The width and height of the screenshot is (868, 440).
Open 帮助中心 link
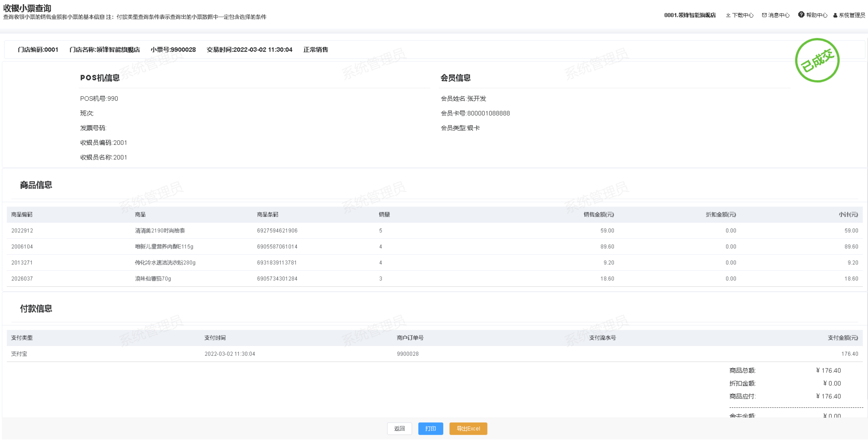(816, 15)
